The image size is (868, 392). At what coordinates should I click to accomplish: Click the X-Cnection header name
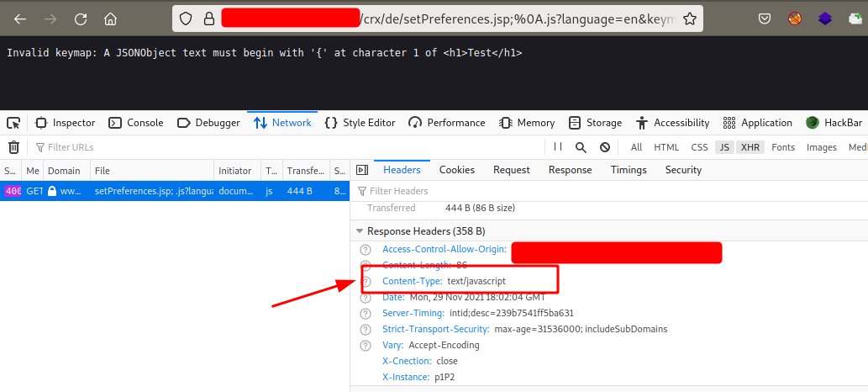coord(407,361)
